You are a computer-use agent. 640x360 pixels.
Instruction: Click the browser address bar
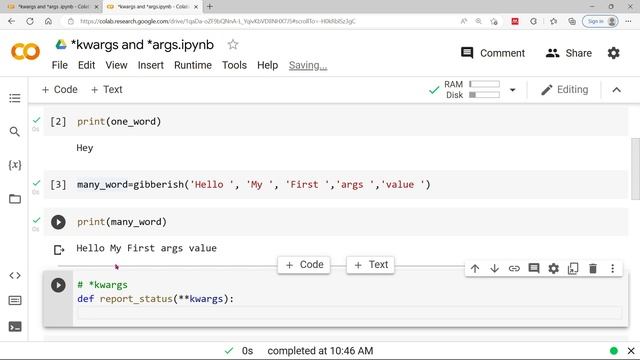click(x=261, y=21)
